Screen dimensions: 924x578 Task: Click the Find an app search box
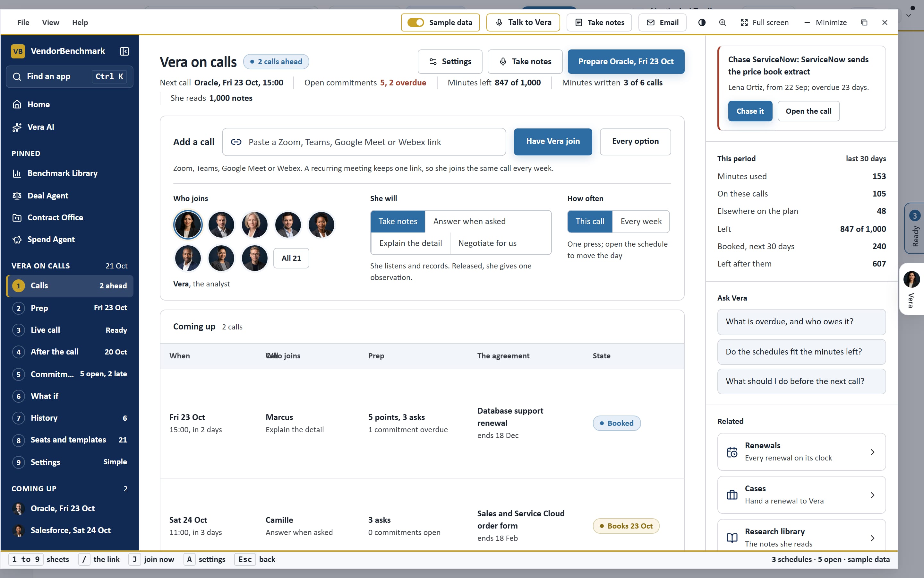point(70,76)
